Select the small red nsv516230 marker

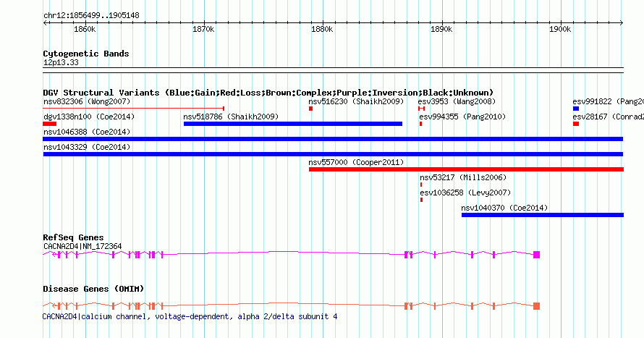pyautogui.click(x=311, y=109)
